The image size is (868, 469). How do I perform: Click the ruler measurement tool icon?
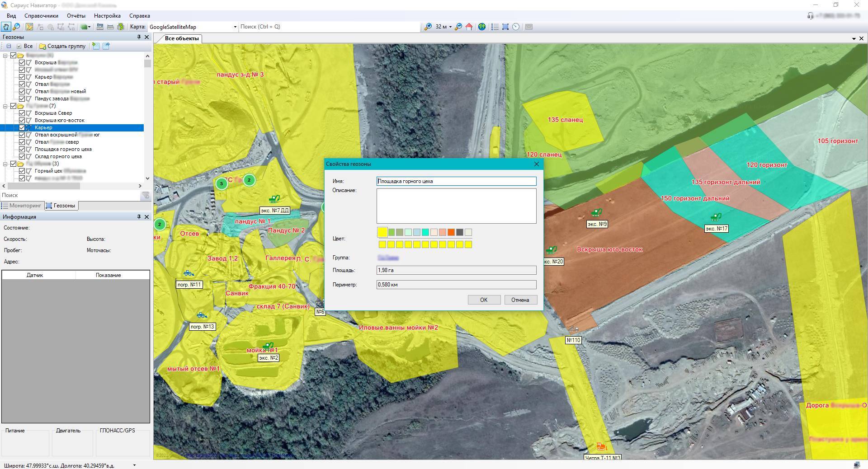110,27
